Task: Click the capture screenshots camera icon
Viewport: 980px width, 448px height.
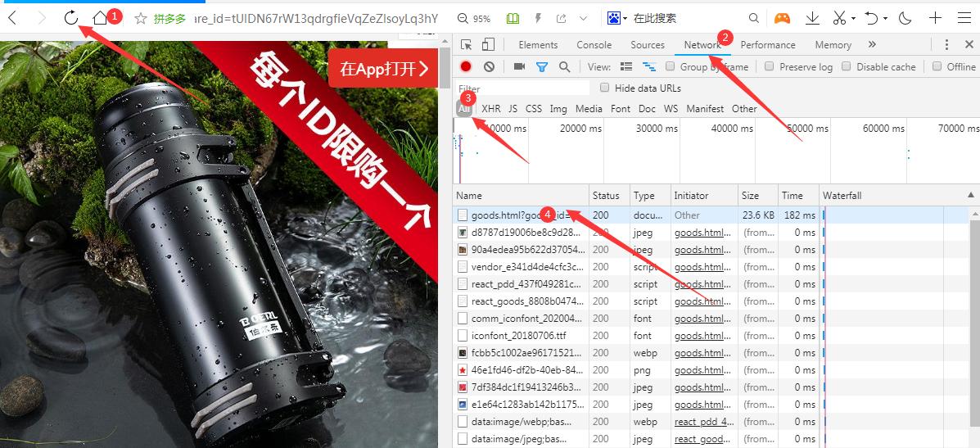Action: 519,66
